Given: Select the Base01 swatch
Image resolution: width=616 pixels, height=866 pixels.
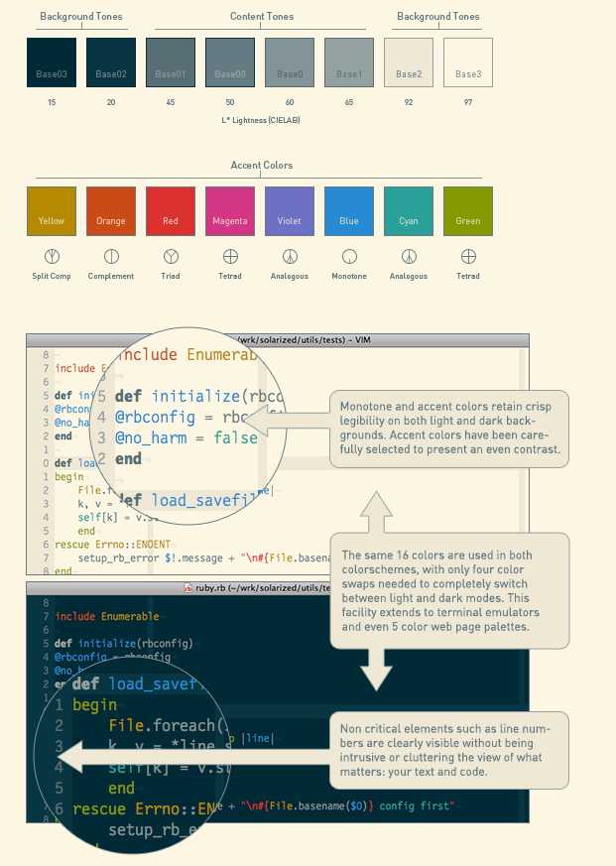Looking at the screenshot, I should coord(171,62).
